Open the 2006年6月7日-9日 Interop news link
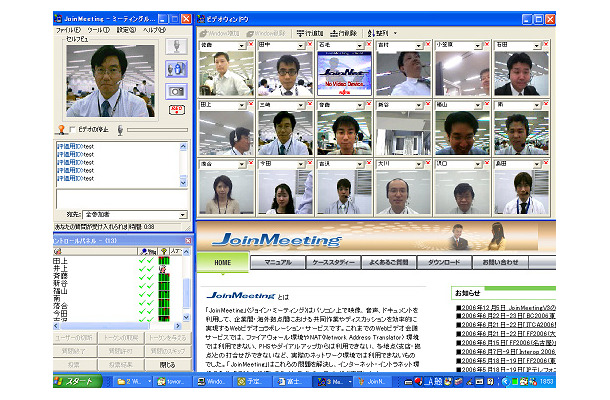This screenshot has width=610, height=400. (x=506, y=352)
